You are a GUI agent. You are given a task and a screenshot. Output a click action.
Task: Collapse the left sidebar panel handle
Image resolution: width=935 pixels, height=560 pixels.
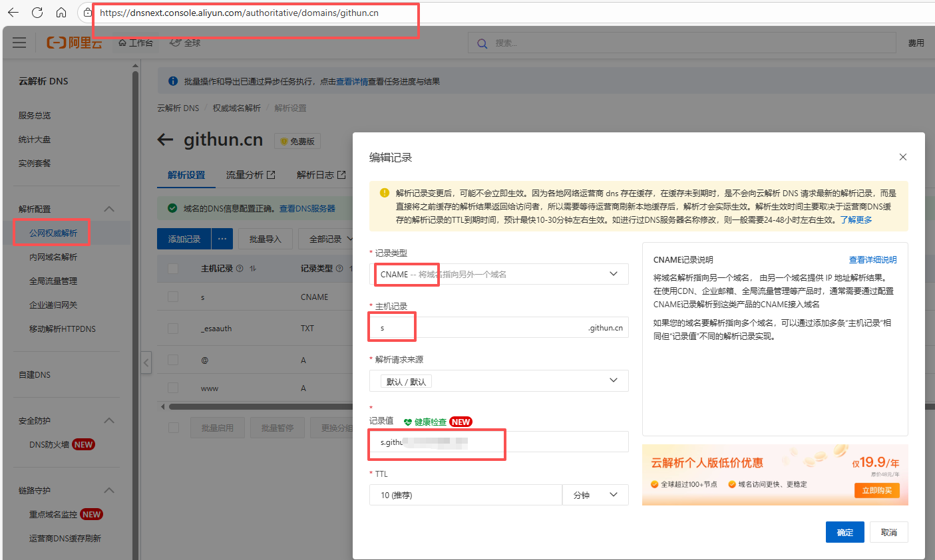click(x=146, y=362)
